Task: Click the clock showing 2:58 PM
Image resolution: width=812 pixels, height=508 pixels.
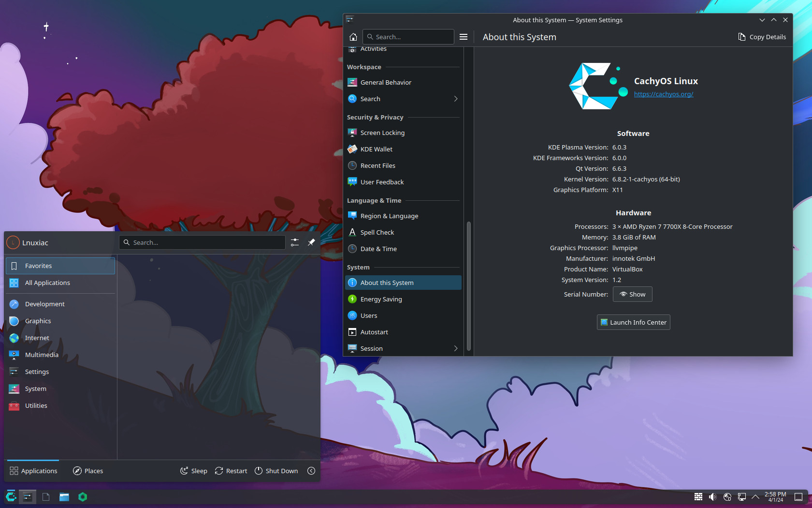Action: point(775,497)
